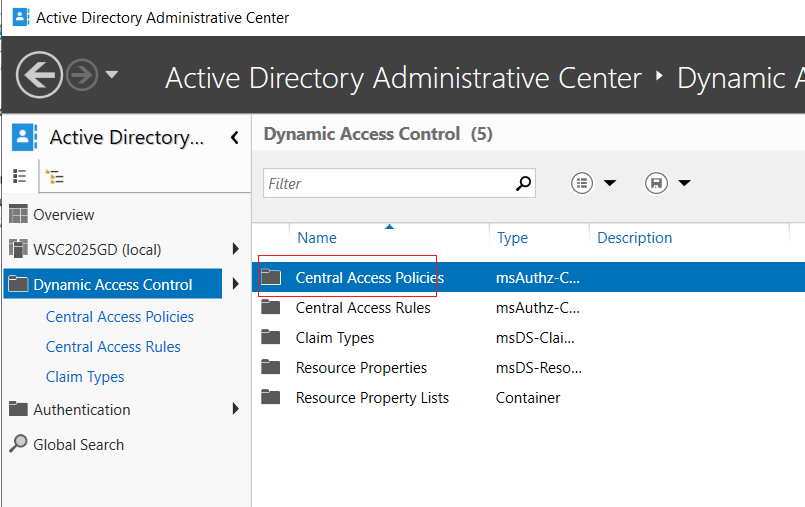
Task: Expand the Dynamic Access Control submenu arrow
Action: [x=236, y=284]
